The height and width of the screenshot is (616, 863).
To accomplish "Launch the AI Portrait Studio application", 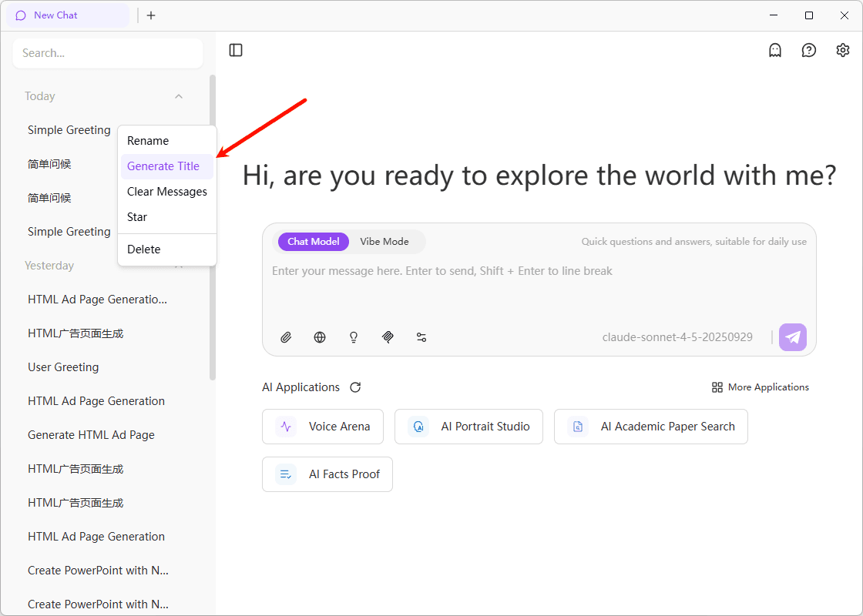I will point(468,427).
